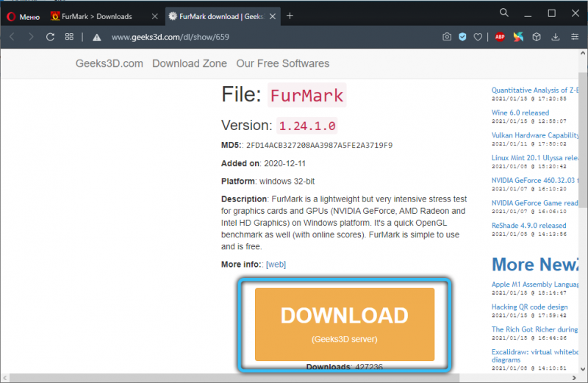Go back to the previous page
The height and width of the screenshot is (383, 588).
[x=12, y=37]
